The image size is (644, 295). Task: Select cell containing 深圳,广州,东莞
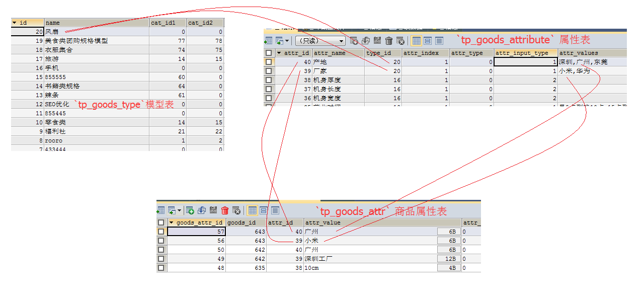click(x=592, y=62)
